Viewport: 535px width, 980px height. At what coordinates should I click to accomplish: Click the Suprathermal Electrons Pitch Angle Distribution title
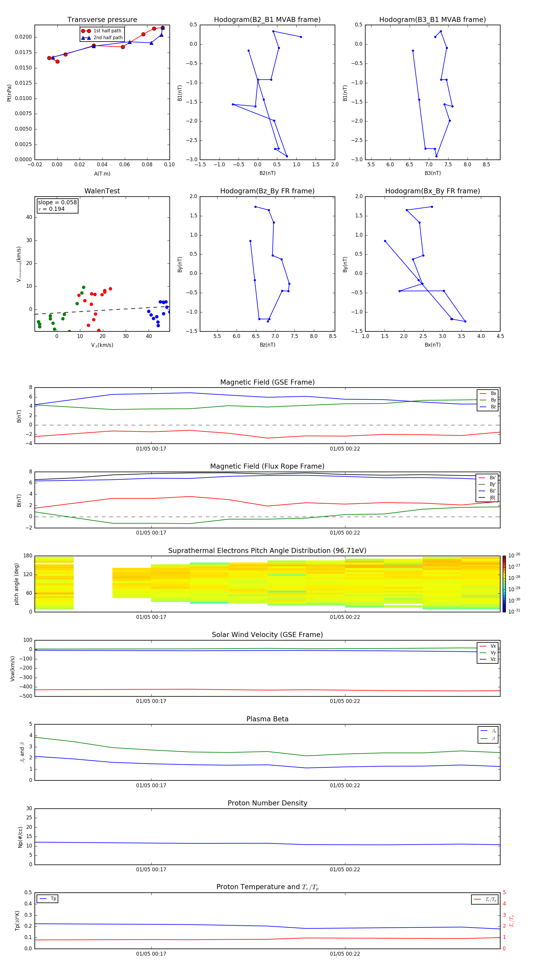tap(267, 551)
